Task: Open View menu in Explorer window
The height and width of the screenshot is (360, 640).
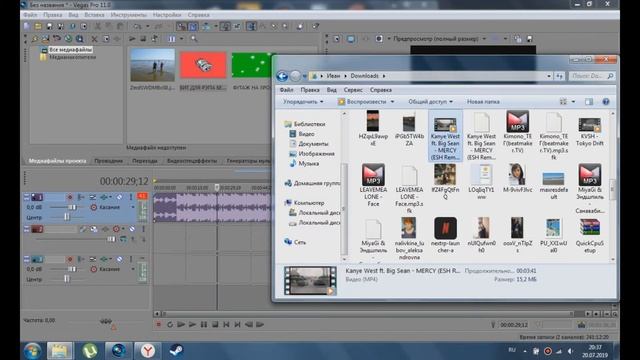Action: coord(331,90)
